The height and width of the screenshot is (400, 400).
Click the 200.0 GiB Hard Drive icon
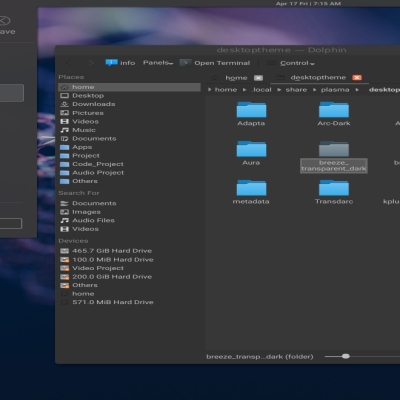(64, 277)
